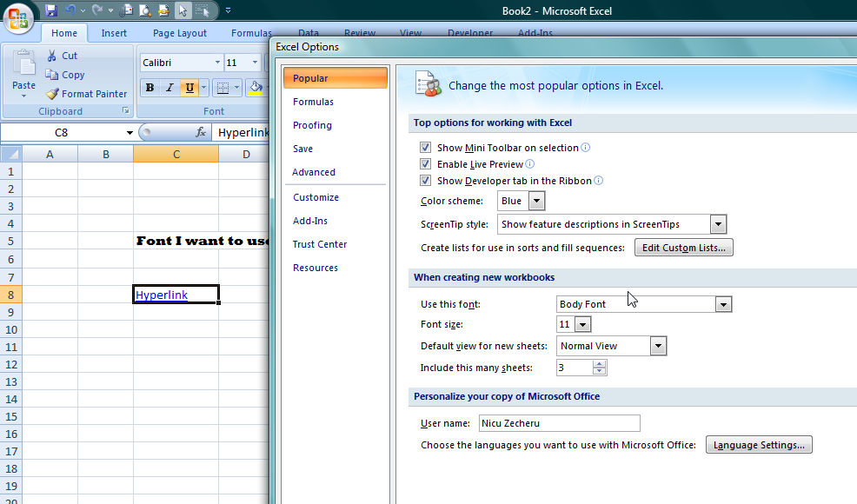Switch to the Formulas ribbon tab
The width and height of the screenshot is (857, 504).
251,33
